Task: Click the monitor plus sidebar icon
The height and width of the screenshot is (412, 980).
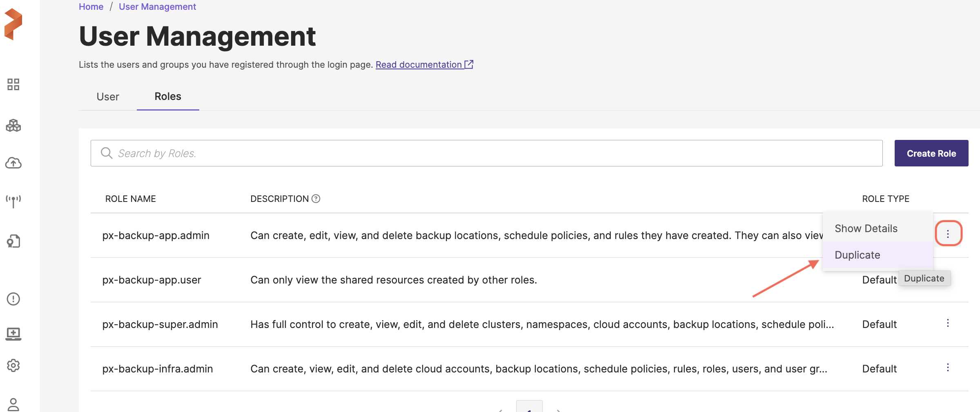Action: pos(13,334)
